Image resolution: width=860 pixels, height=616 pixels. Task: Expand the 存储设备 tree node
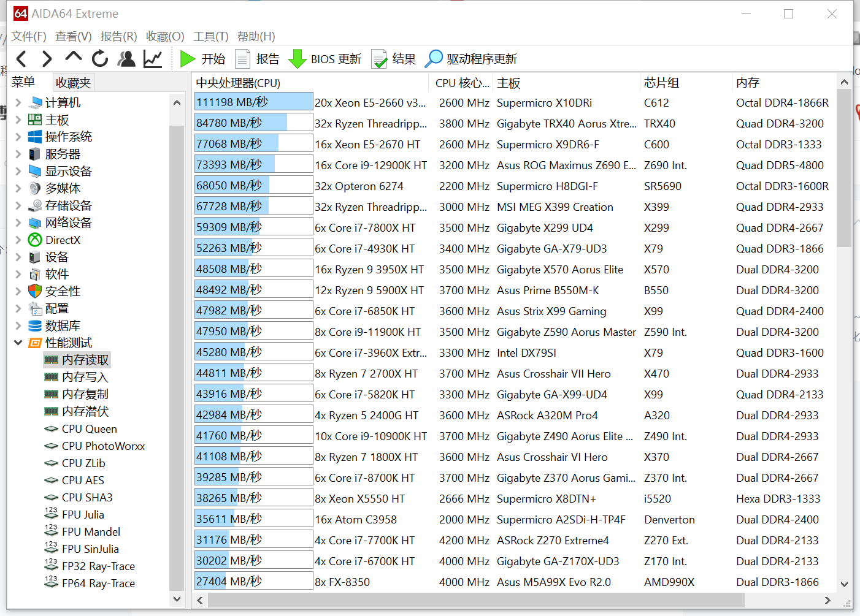pos(18,205)
